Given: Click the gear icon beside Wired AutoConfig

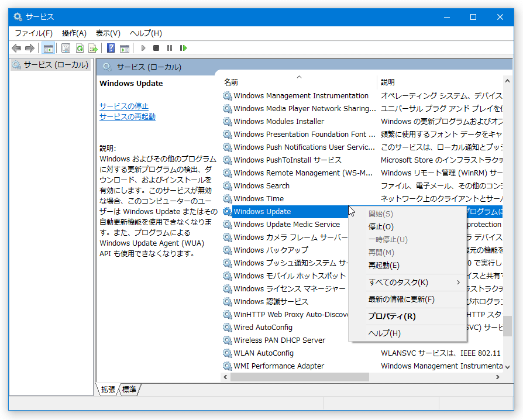Looking at the screenshot, I should click(x=228, y=328).
